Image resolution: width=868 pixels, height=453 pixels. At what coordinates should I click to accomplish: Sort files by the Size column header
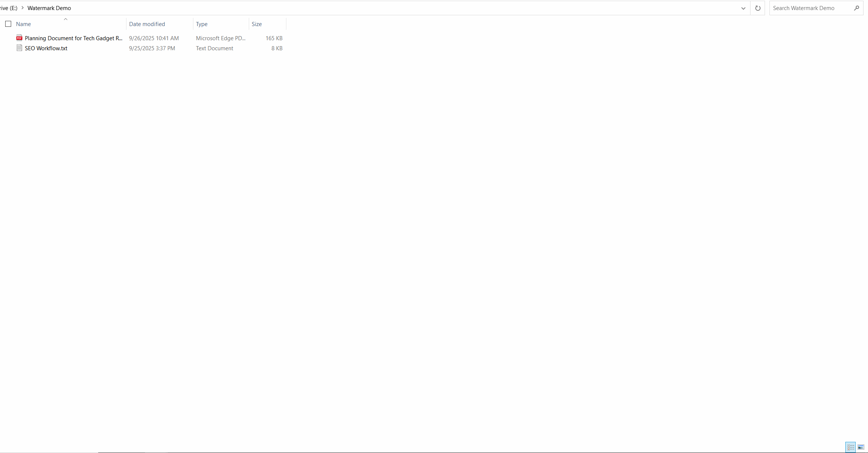click(x=257, y=24)
